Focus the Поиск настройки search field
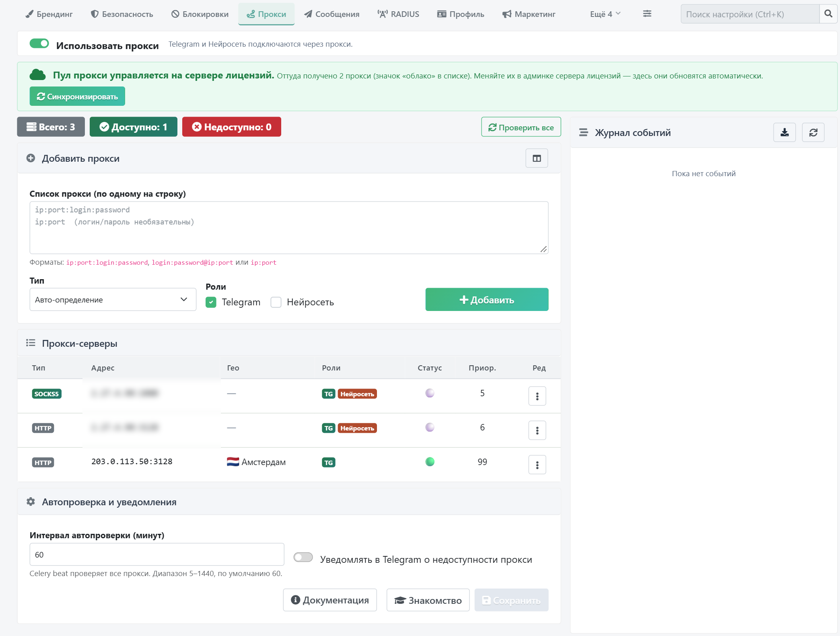This screenshot has width=840, height=636. (x=750, y=14)
